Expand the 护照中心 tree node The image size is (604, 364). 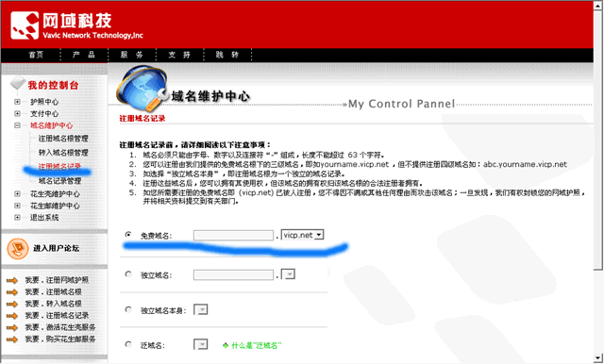point(17,102)
